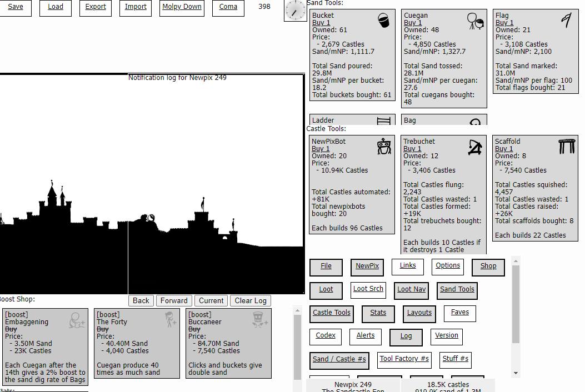Image resolution: width=585 pixels, height=392 pixels.
Task: Click 'Notification log for Newpix 249' heading
Action: [177, 78]
